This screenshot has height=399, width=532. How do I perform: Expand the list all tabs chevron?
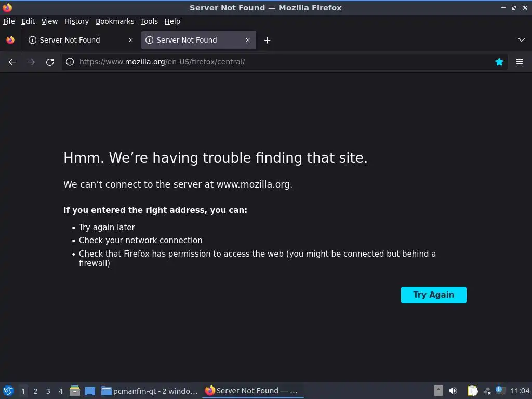(x=522, y=40)
